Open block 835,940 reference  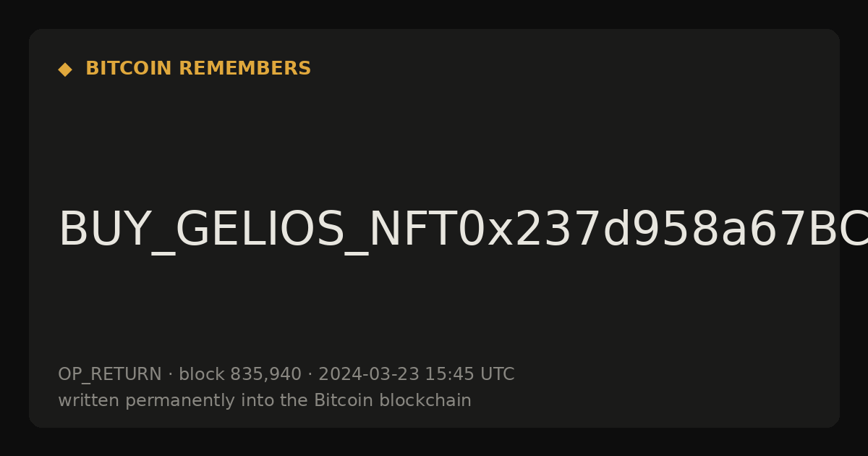[240, 375]
